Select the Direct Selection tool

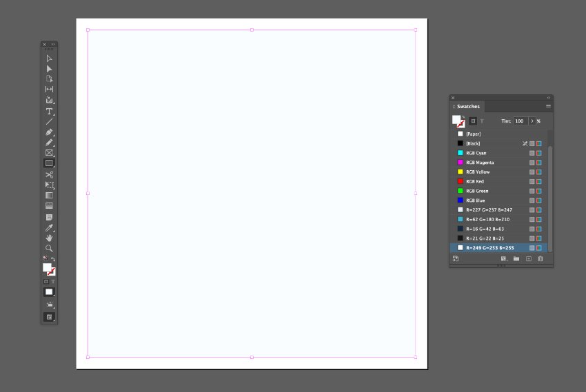[49, 69]
